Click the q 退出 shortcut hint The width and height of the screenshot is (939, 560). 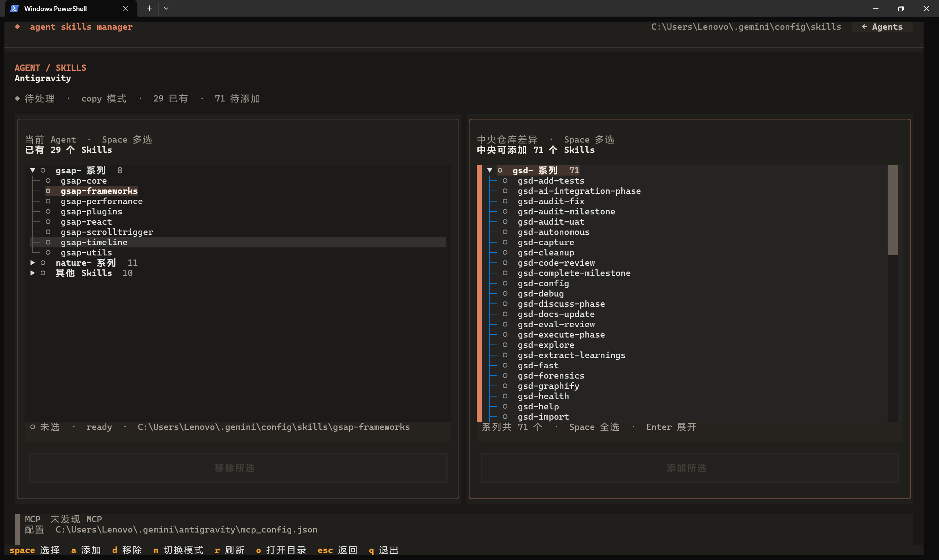pyautogui.click(x=384, y=550)
